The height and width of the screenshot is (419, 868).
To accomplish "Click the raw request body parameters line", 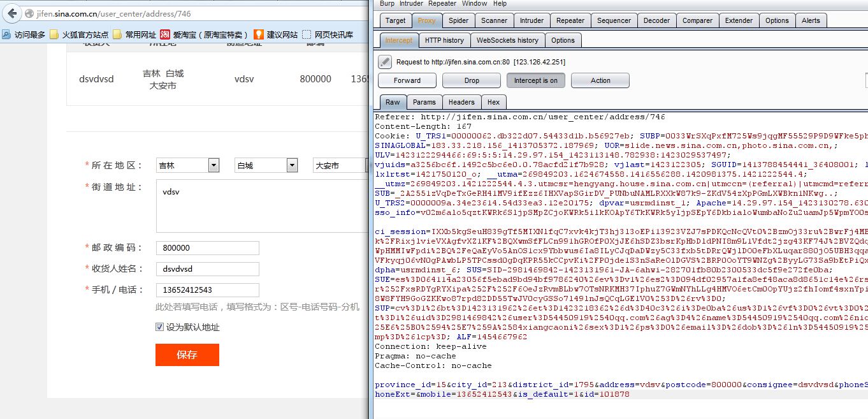I will coord(621,390).
